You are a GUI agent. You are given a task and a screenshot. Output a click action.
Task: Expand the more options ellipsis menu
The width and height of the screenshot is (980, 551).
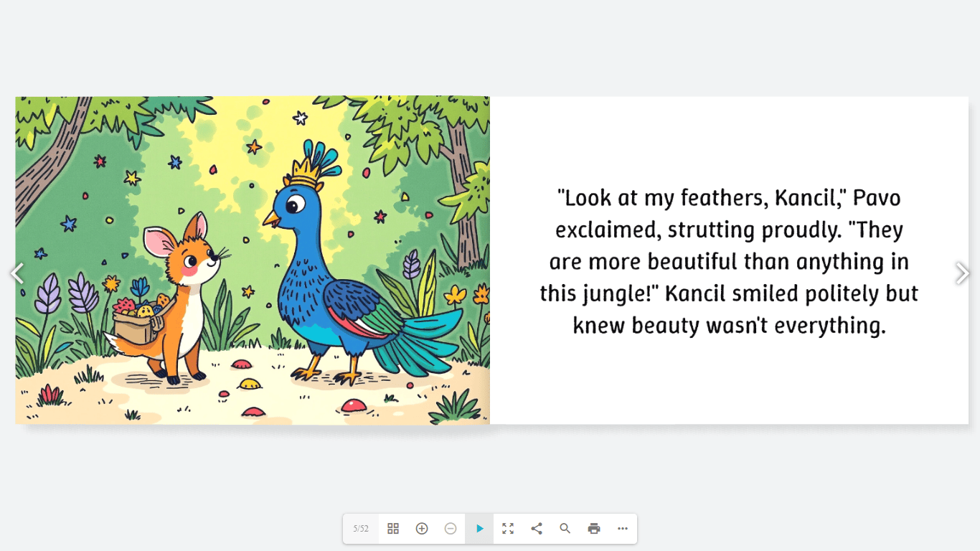pyautogui.click(x=623, y=529)
